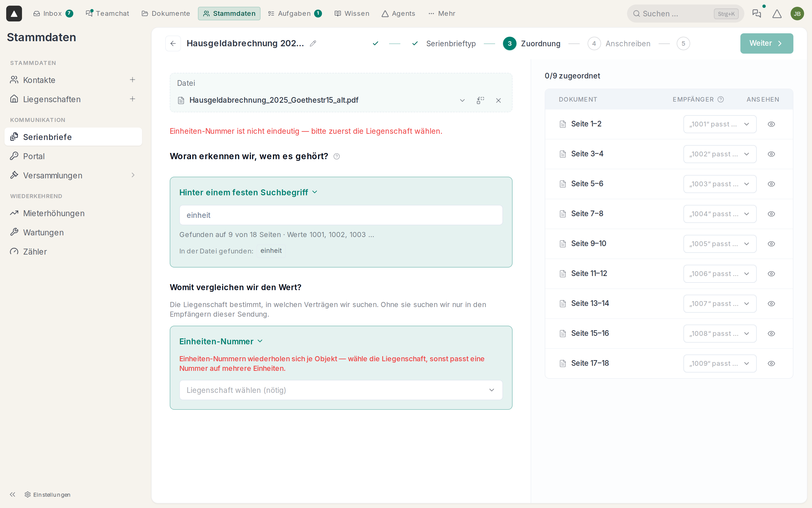The image size is (812, 508).
Task: Open Zähler in the sidebar
Action: pos(73,252)
